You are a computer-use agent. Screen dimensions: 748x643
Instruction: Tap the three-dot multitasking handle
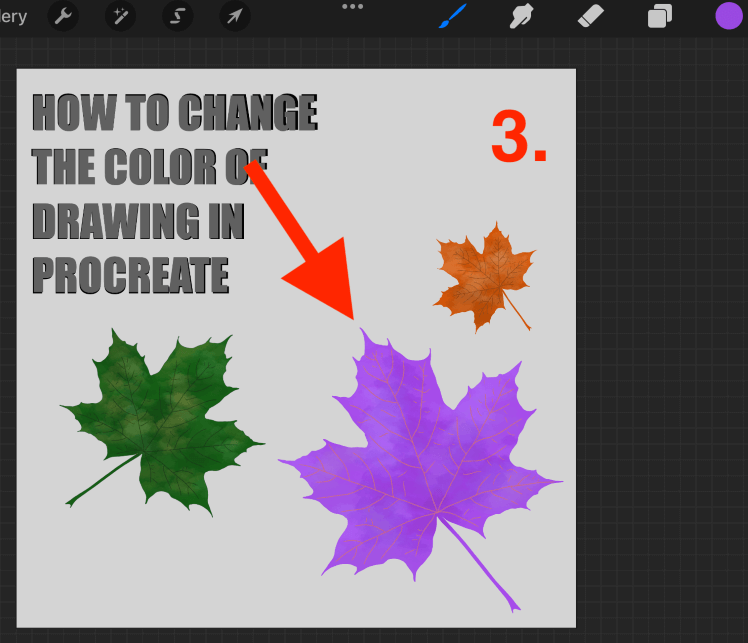pyautogui.click(x=353, y=7)
